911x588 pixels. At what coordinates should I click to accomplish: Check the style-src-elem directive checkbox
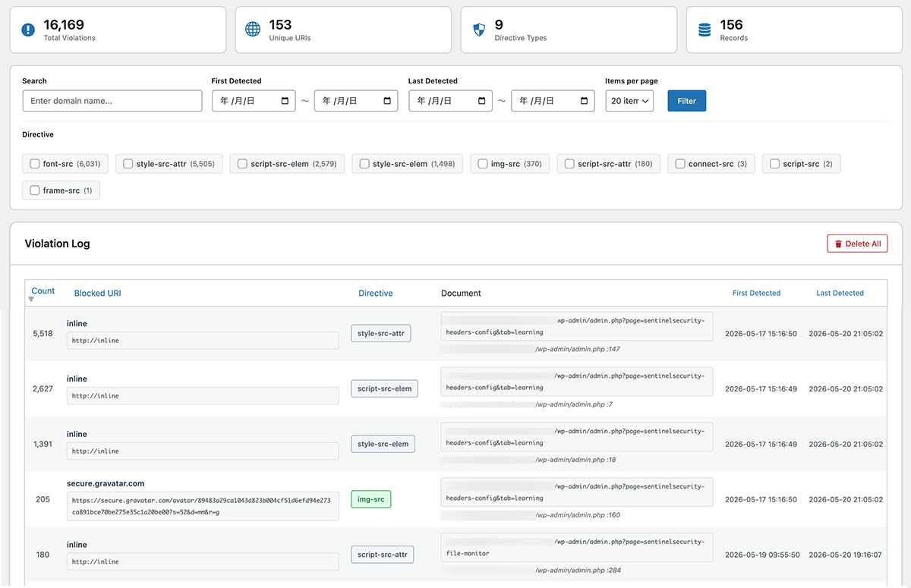tap(364, 164)
